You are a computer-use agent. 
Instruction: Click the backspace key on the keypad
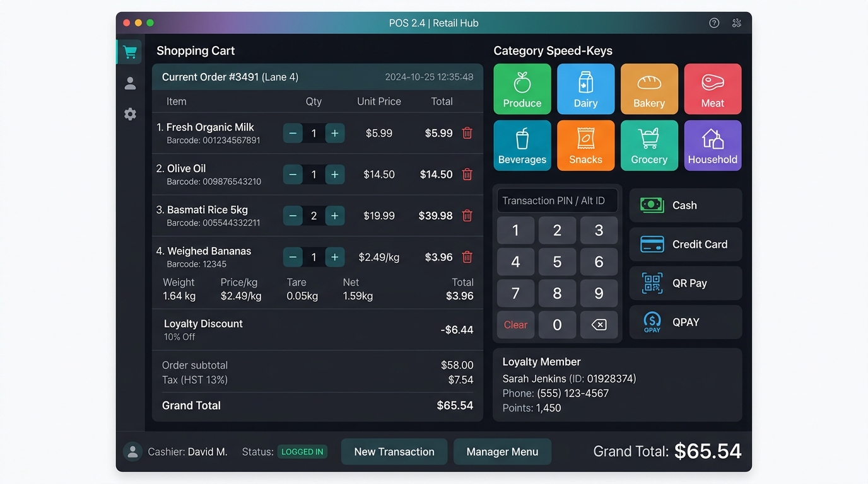[599, 325]
